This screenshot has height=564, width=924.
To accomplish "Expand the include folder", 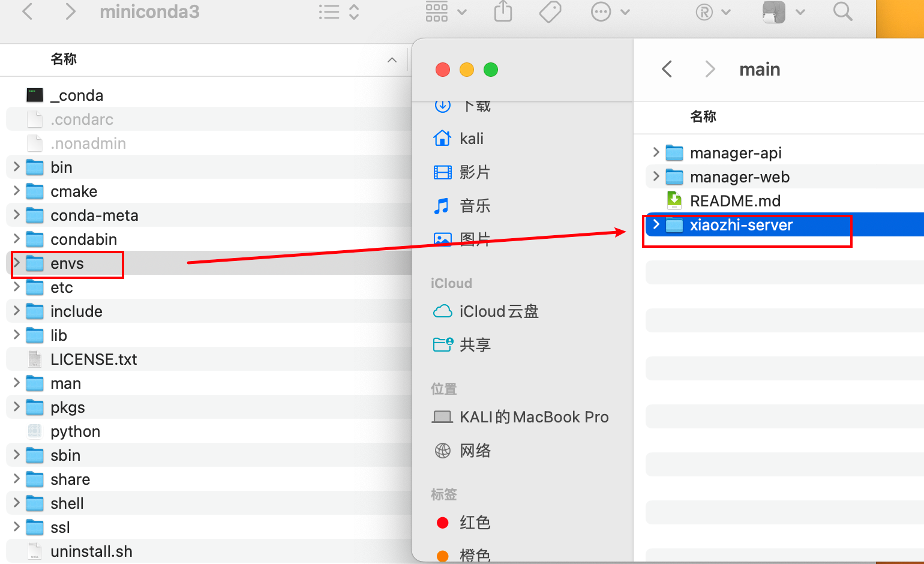I will point(17,311).
